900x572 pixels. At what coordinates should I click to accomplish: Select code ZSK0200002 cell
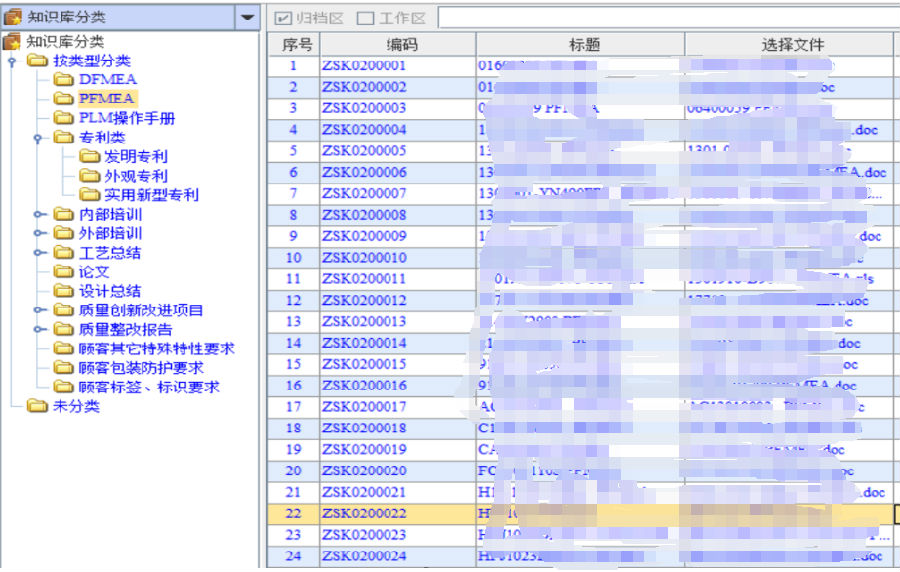(x=397, y=87)
